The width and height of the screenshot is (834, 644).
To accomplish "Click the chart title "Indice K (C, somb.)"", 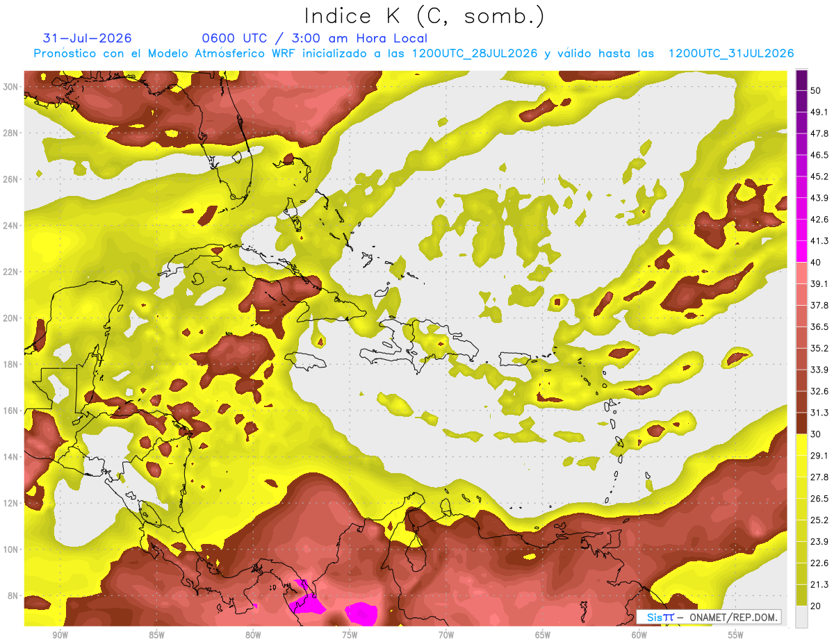I will click(x=425, y=16).
